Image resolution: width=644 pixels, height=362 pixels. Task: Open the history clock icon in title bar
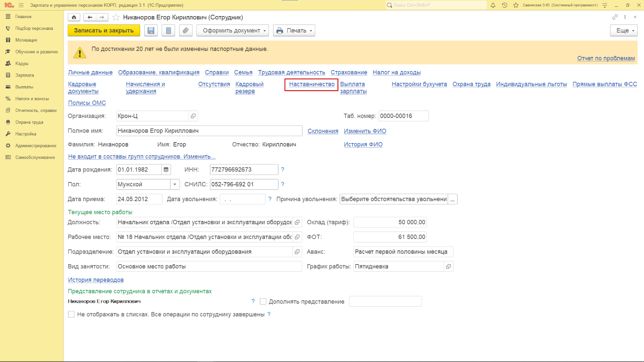[504, 5]
